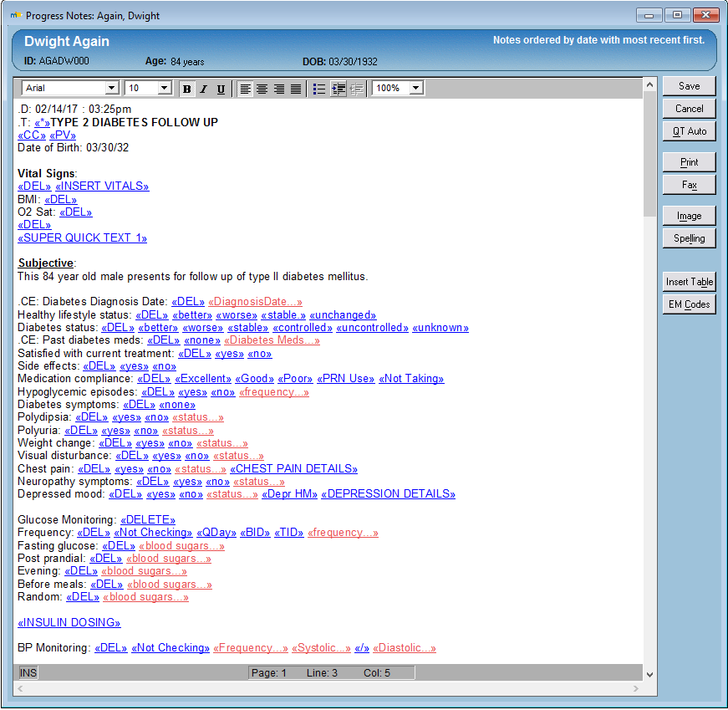
Task: Select «BID» glucose frequency
Action: [x=255, y=533]
